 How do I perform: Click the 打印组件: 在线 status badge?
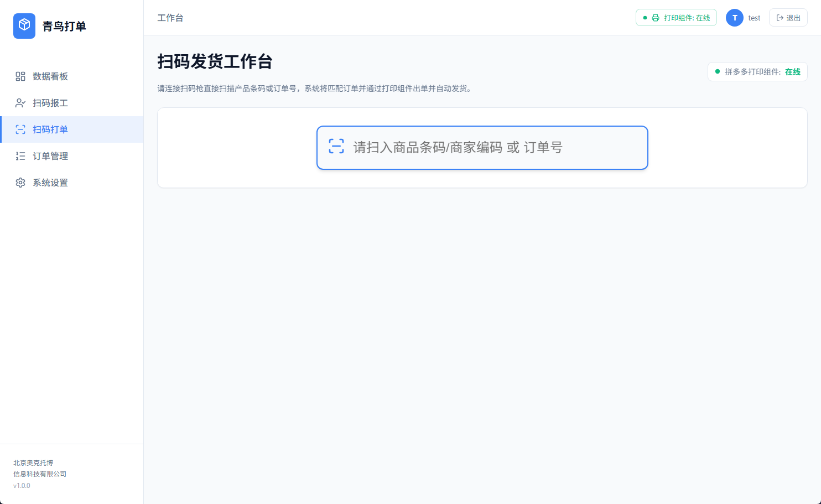tap(676, 18)
